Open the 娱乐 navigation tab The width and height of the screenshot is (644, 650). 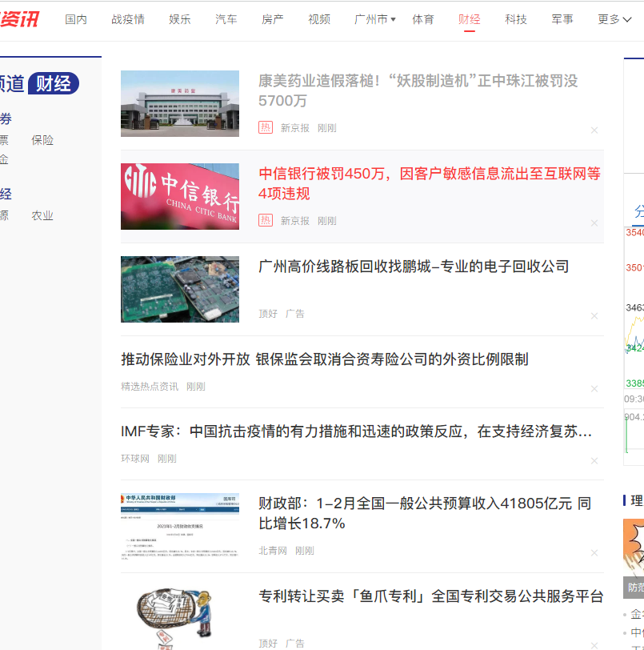point(180,19)
